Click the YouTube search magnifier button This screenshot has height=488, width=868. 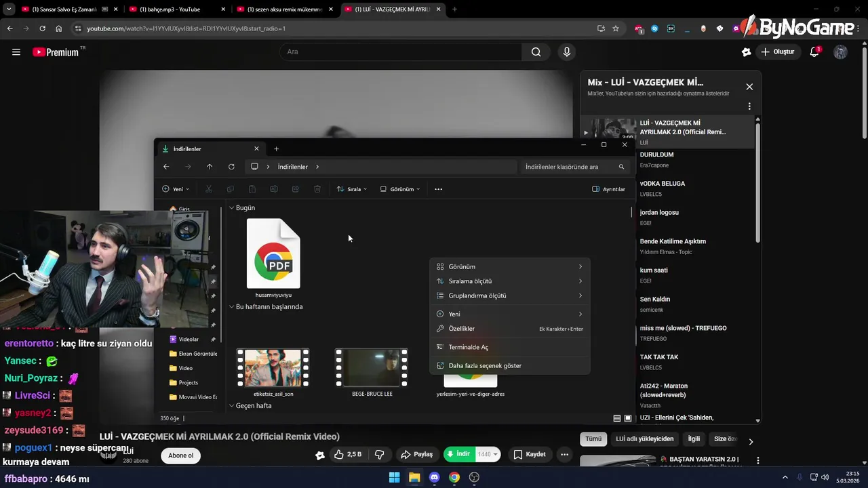tap(536, 52)
